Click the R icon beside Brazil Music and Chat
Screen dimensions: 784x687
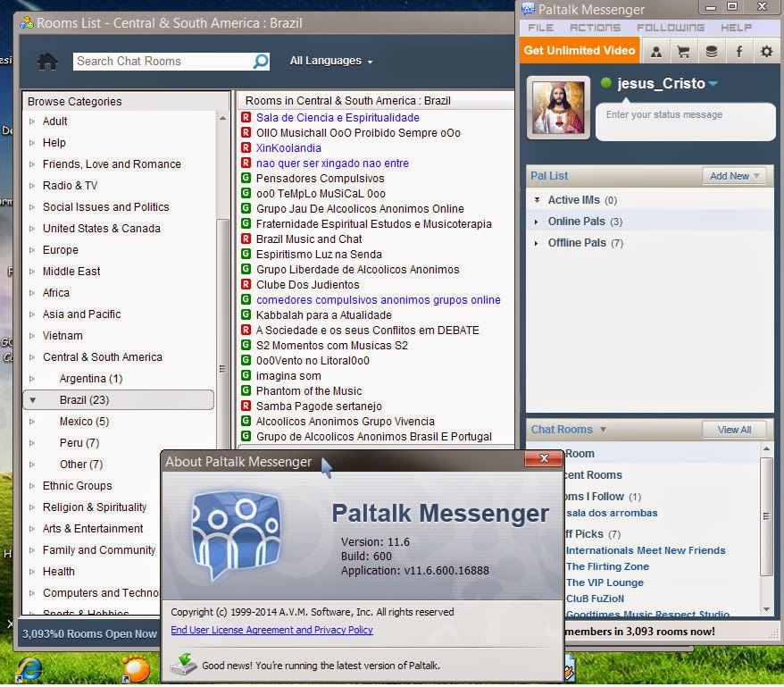coord(246,239)
